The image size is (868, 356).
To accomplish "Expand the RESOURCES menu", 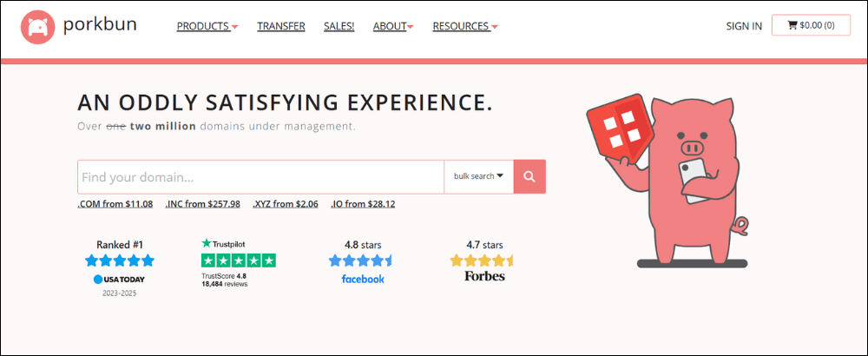I will pyautogui.click(x=465, y=26).
